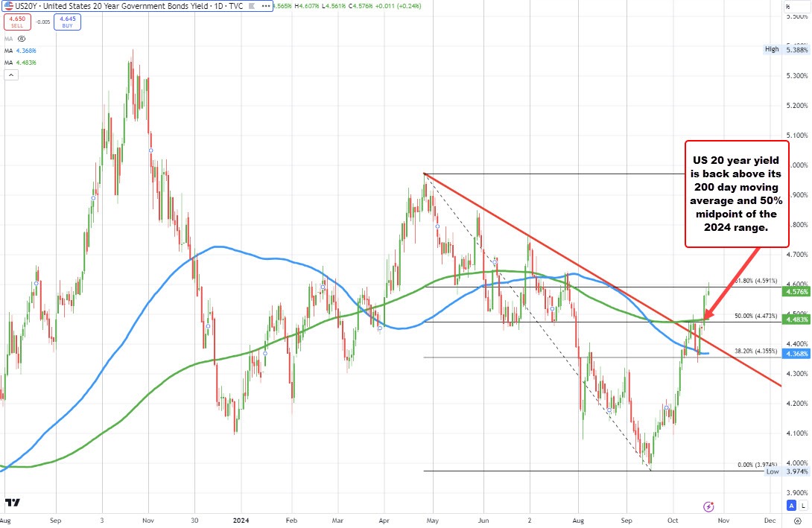Image resolution: width=812 pixels, height=528 pixels.
Task: Select the grayed-out hidden MA legend label
Action: click(x=8, y=39)
